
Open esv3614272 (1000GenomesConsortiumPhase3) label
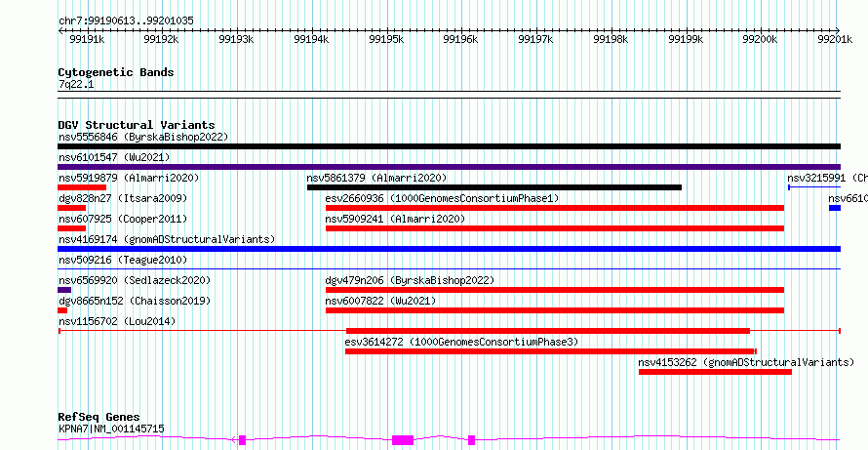tap(461, 342)
